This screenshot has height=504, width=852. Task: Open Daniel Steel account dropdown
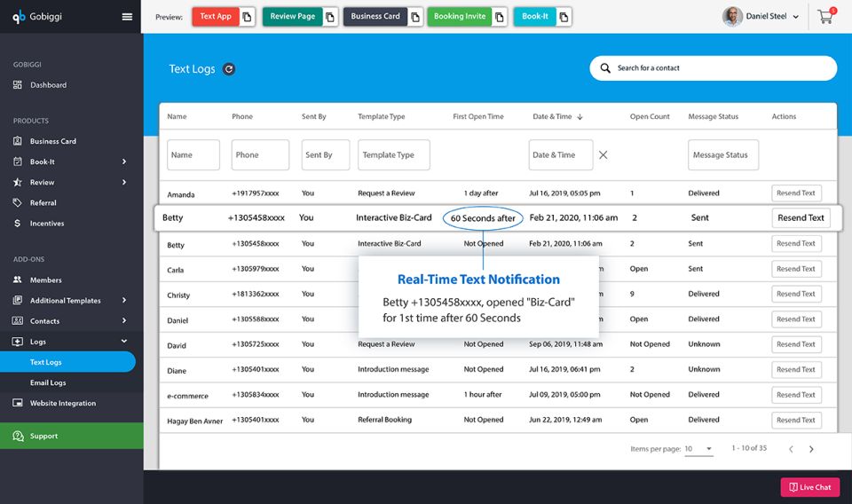click(x=796, y=17)
